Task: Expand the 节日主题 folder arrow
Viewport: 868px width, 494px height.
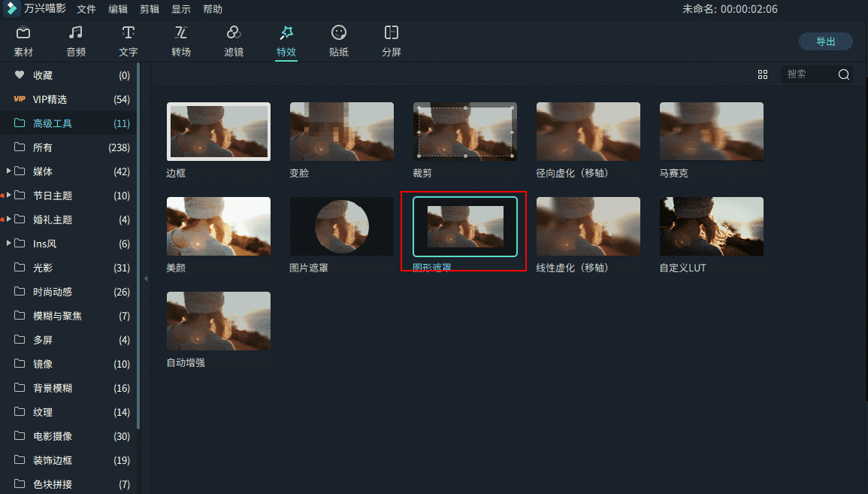Action: (9, 195)
